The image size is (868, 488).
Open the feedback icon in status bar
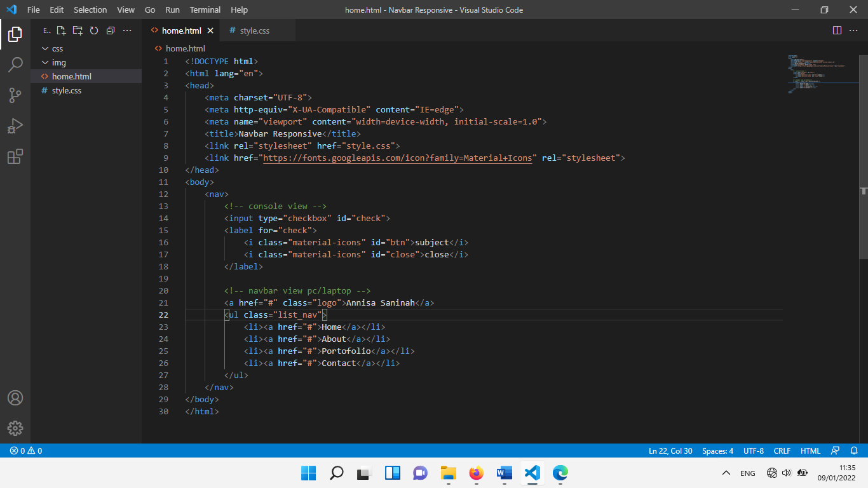836,451
